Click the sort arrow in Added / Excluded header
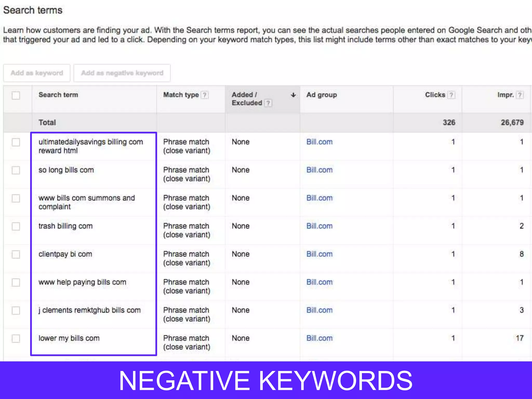 click(x=293, y=95)
